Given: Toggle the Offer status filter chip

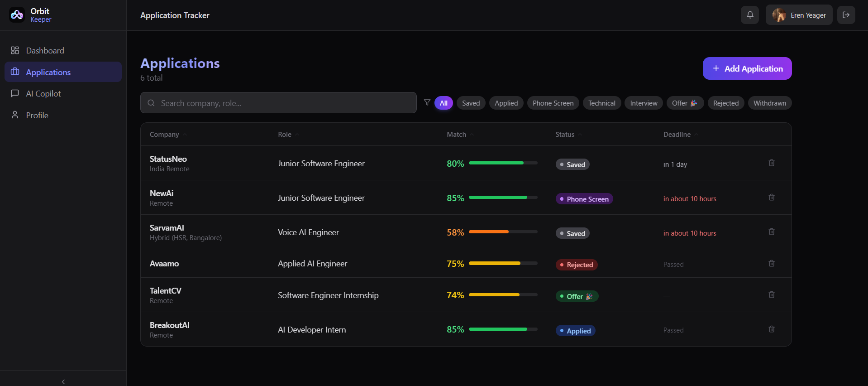Looking at the screenshot, I should [x=685, y=103].
